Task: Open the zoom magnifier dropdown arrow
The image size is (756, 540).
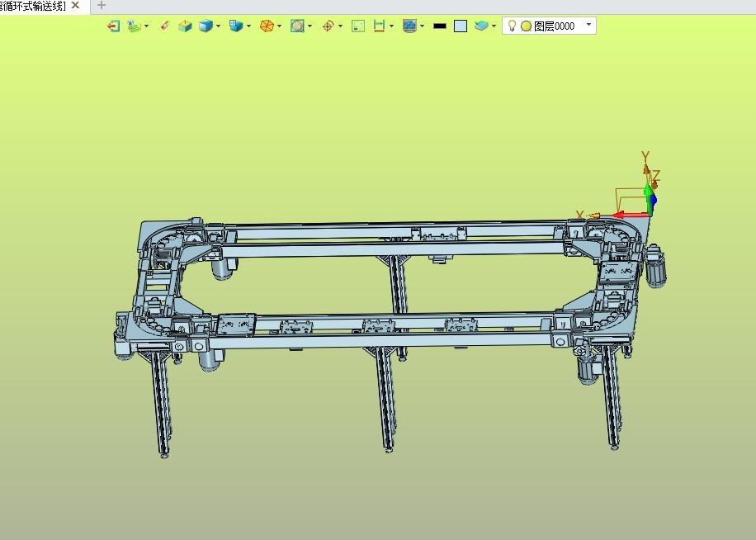Action: pos(310,26)
